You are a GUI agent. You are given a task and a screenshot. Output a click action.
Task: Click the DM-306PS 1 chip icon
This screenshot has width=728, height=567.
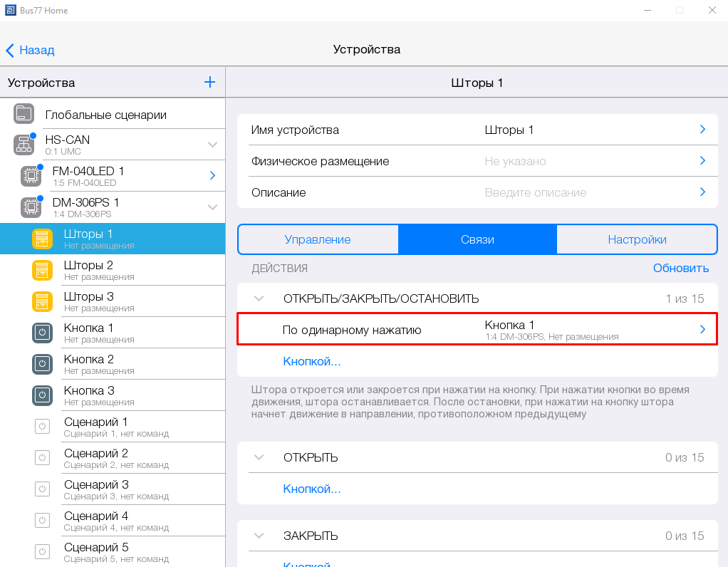[x=31, y=207]
